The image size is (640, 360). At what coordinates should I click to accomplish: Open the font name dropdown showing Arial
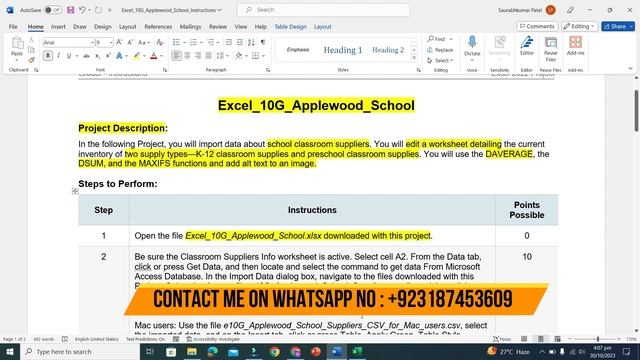point(92,42)
